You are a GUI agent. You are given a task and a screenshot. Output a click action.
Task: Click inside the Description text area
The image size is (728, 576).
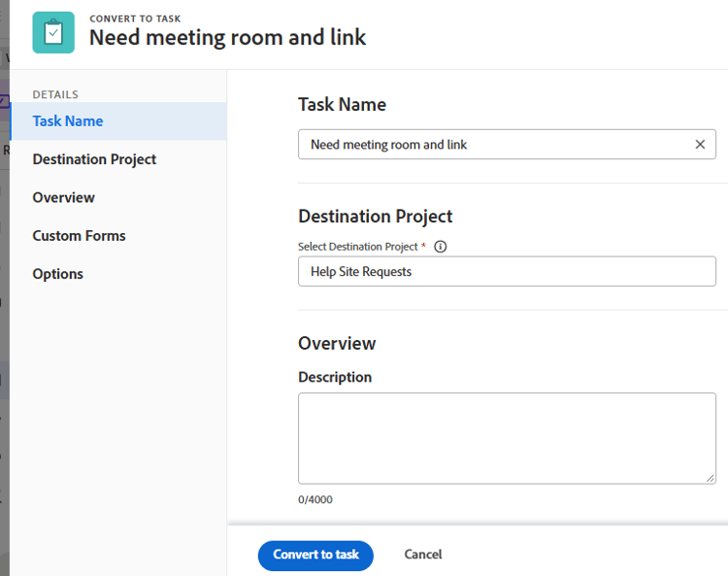507,438
